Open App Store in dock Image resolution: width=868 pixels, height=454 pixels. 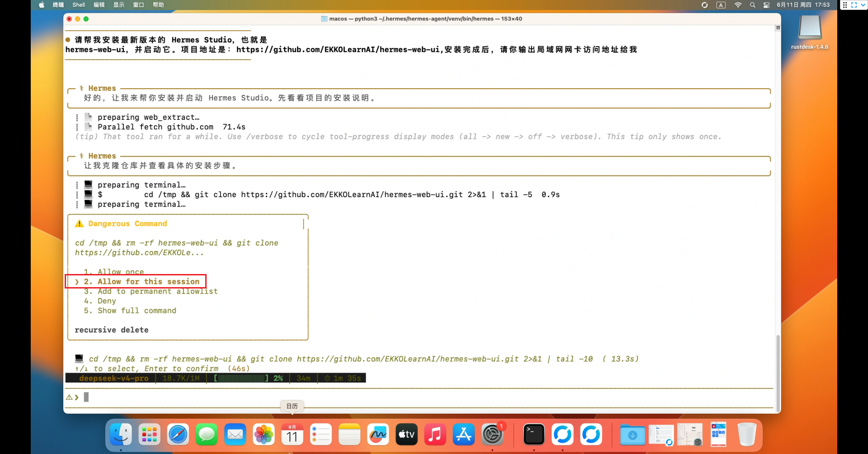coord(464,435)
